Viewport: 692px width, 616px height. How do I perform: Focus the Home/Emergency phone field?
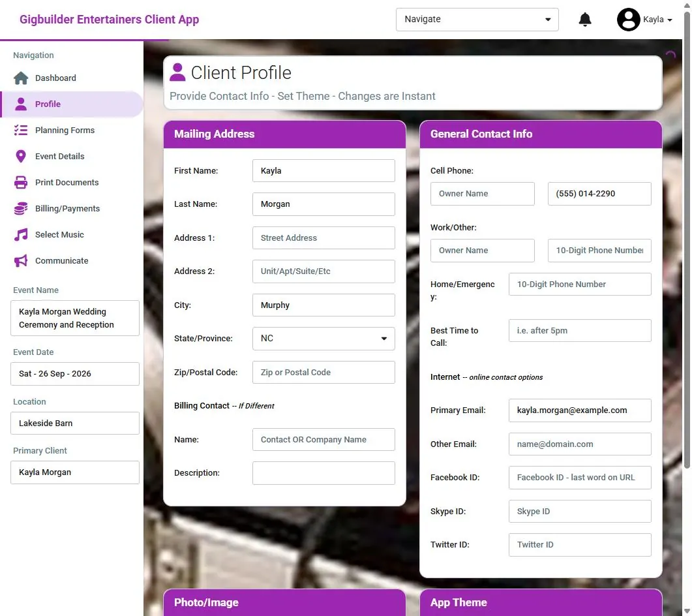coord(580,285)
